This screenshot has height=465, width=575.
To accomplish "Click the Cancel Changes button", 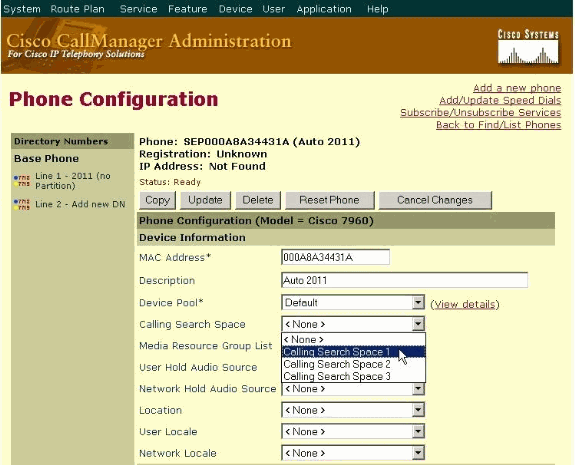I will pos(435,200).
